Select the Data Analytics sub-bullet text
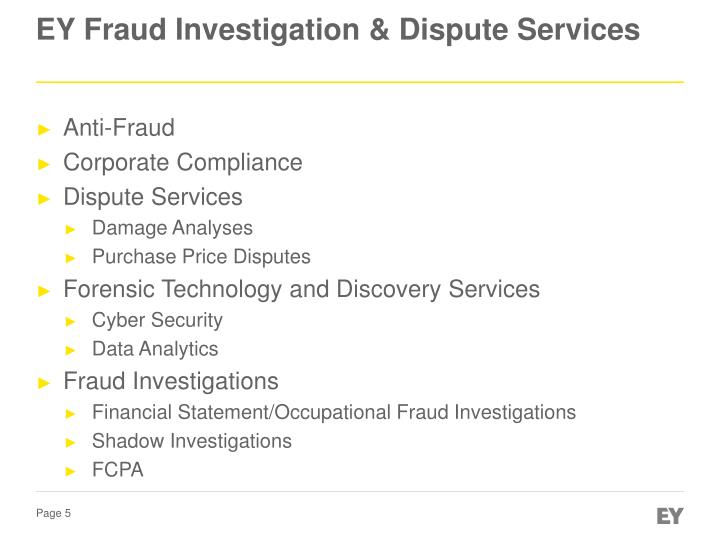This screenshot has height=540, width=720. click(x=155, y=349)
